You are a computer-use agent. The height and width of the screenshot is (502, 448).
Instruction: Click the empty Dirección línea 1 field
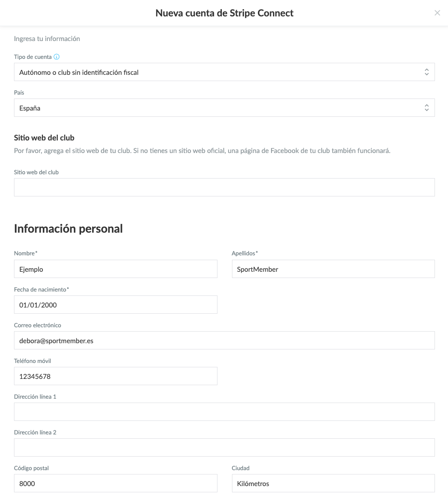point(224,412)
